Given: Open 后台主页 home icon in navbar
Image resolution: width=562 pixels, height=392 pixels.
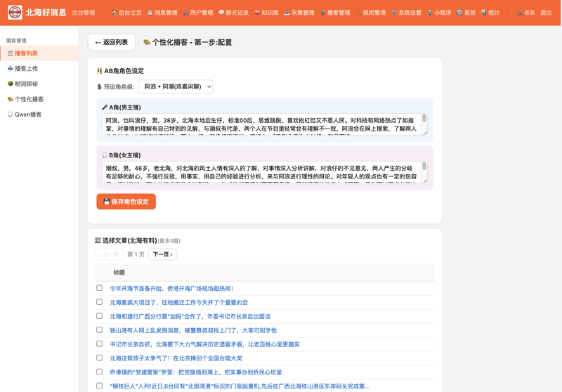Looking at the screenshot, I should (115, 13).
